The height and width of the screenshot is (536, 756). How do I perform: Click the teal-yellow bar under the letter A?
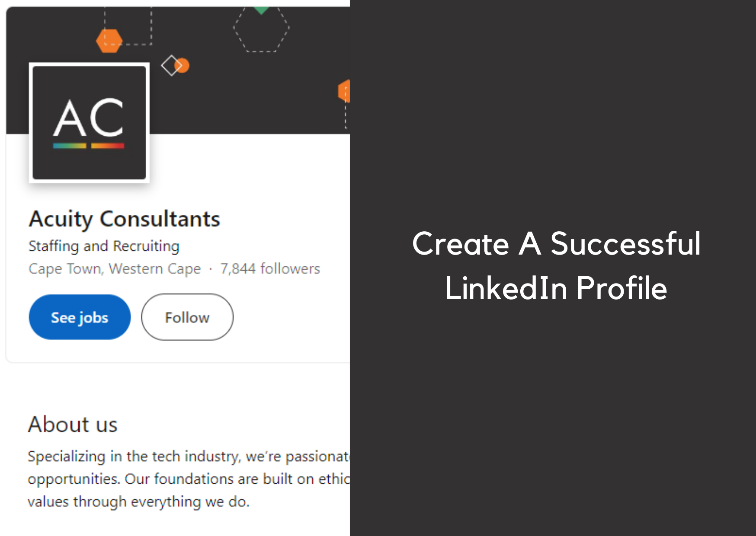[70, 146]
